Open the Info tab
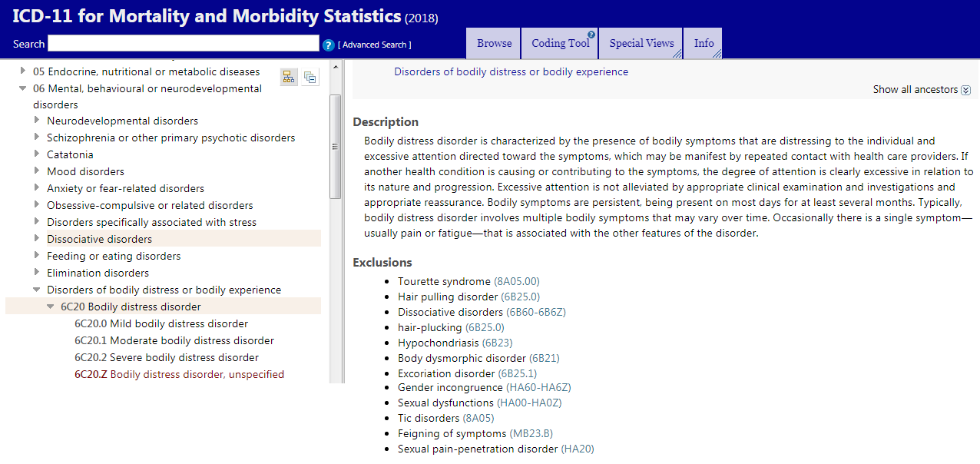980x464 pixels. coord(704,44)
